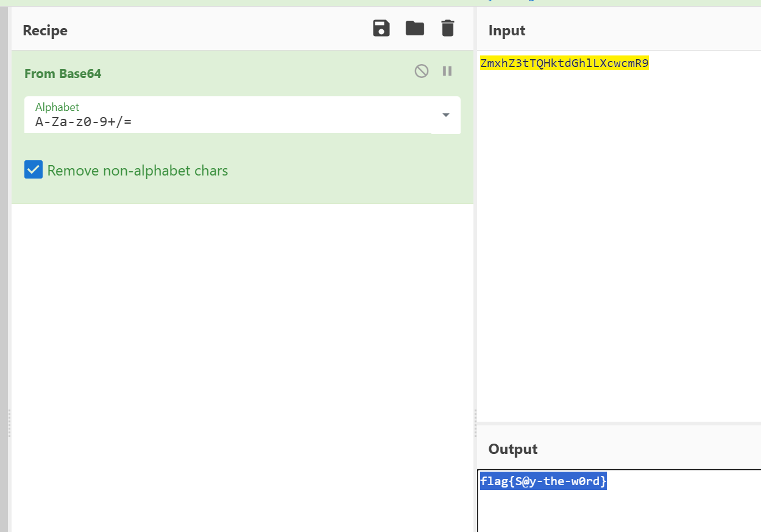Click the blank space in the Input box
Viewport: 761px width, 532px height.
pyautogui.click(x=618, y=244)
